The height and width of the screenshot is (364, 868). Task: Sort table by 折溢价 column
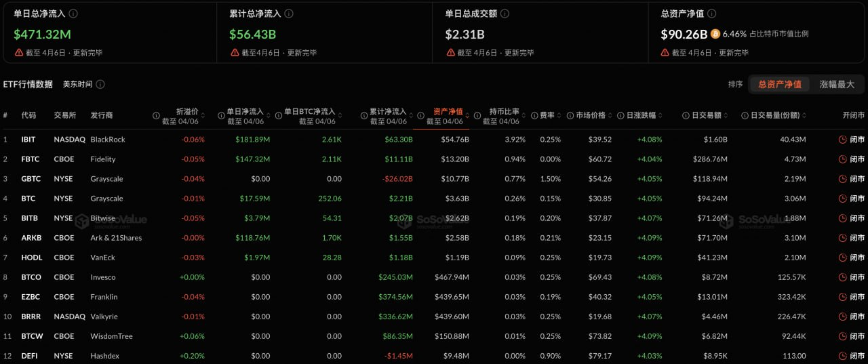(186, 112)
